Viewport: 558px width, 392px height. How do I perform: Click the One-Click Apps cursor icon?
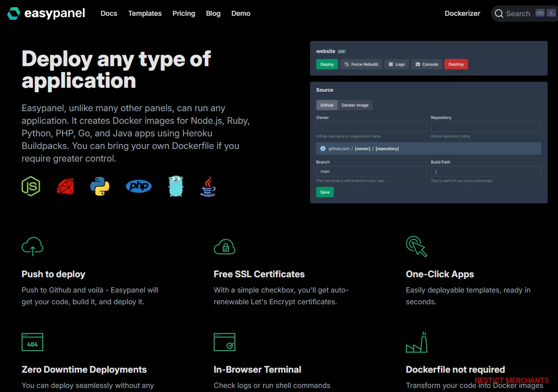pos(416,246)
